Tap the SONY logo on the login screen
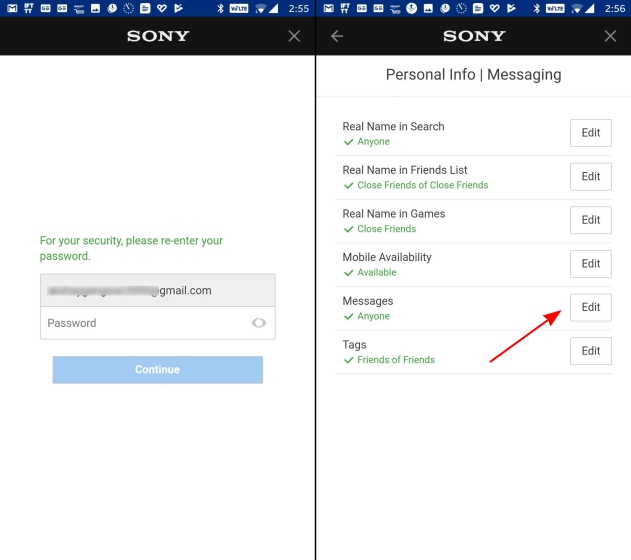631x560 pixels. click(158, 36)
